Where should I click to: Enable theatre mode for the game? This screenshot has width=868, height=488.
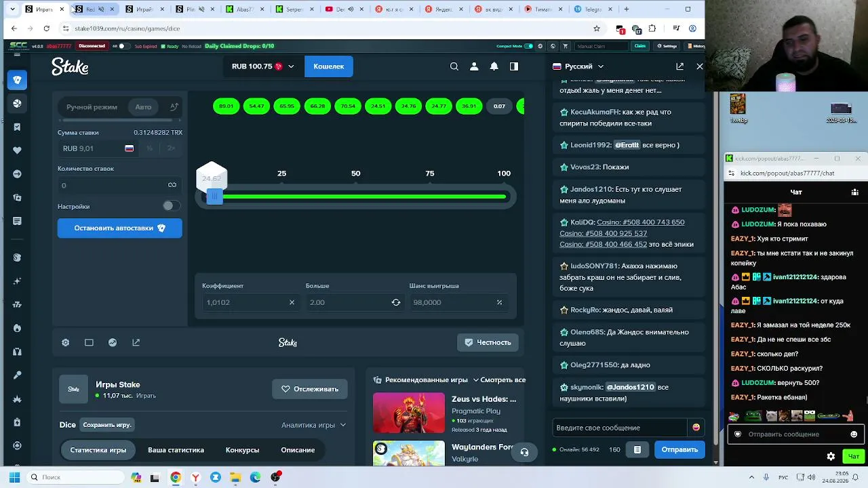(89, 343)
